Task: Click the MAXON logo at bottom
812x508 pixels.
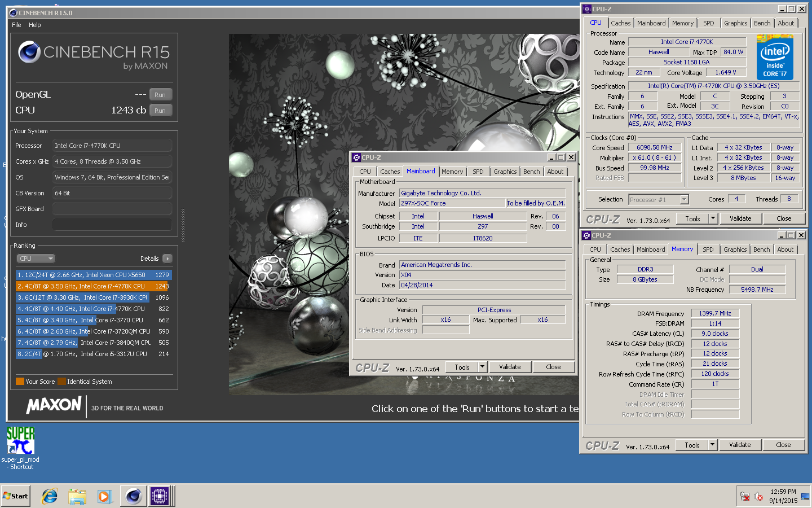Action: tap(54, 405)
